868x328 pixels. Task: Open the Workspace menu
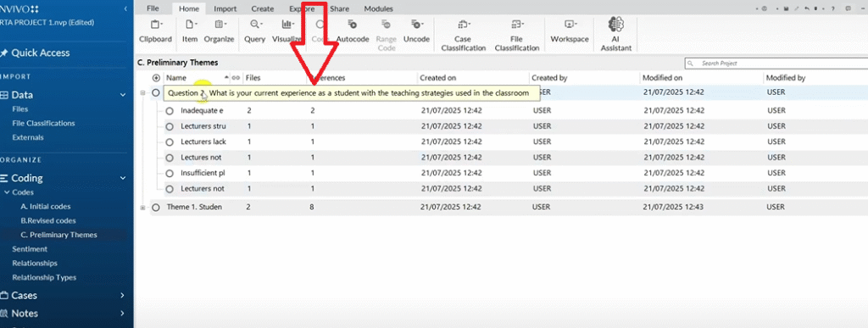pyautogui.click(x=570, y=31)
